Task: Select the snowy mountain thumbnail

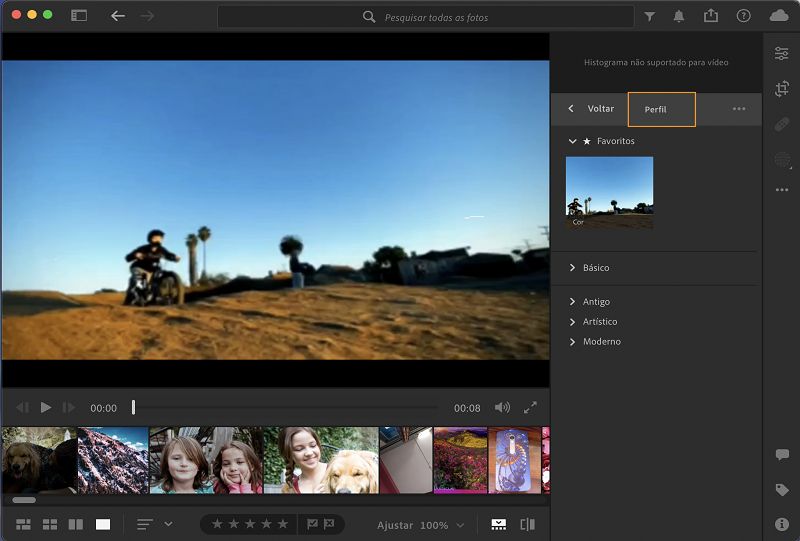Action: (x=113, y=460)
